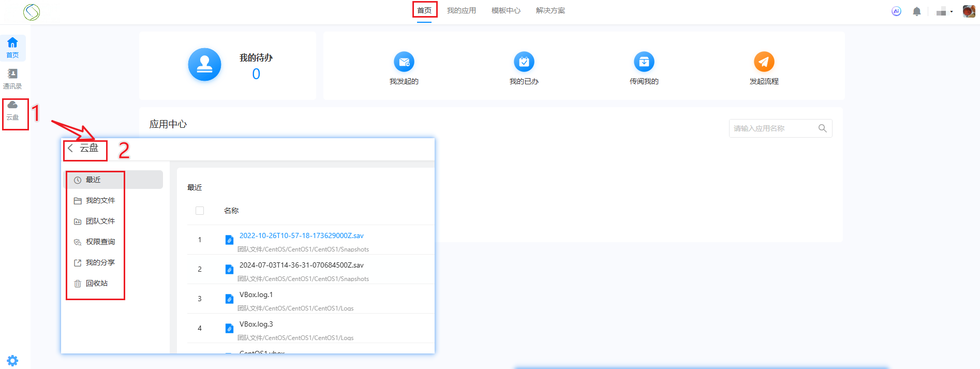The image size is (980, 369).
Task: Click the 通讯录 contacts sidebar icon
Action: coord(12,79)
